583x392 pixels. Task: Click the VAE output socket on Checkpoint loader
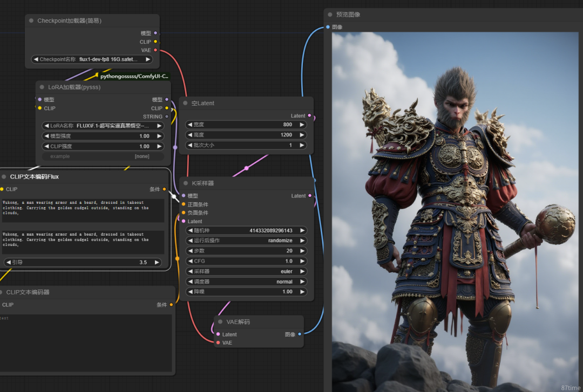(155, 50)
